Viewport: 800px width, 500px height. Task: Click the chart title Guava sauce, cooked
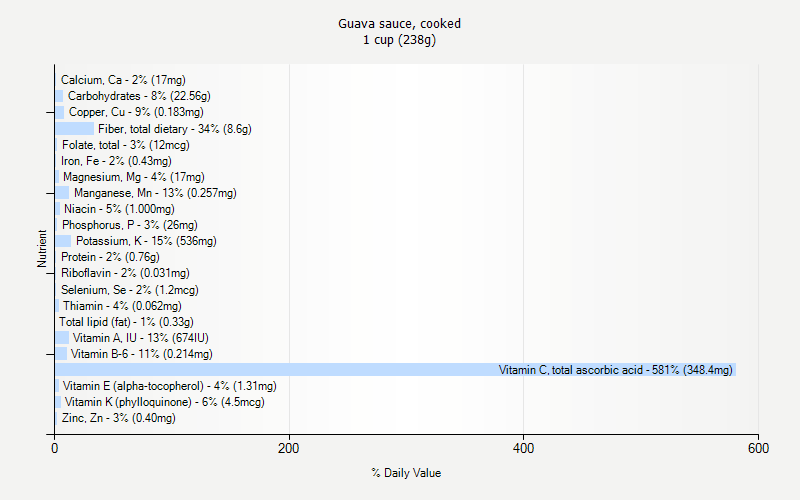[399, 23]
